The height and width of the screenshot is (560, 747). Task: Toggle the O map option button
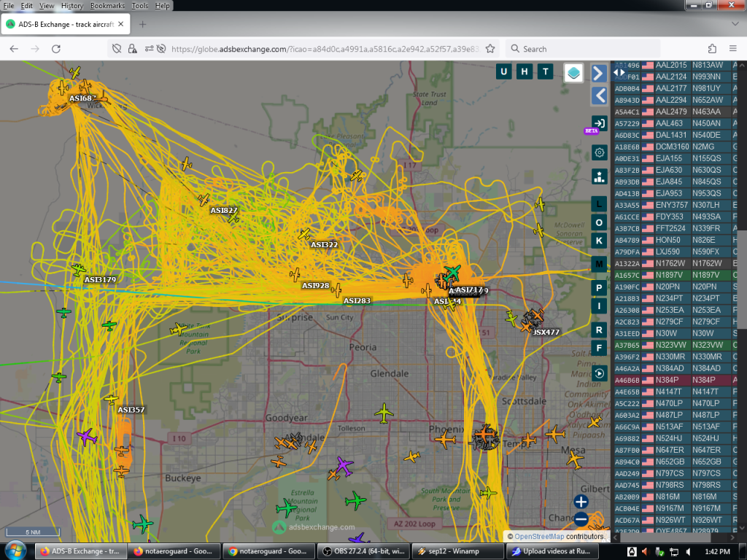(x=599, y=222)
